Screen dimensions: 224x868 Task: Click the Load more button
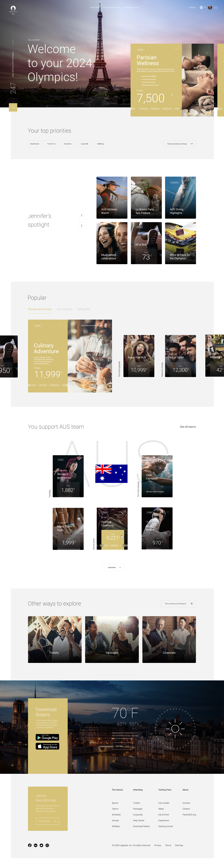pyautogui.click(x=112, y=567)
